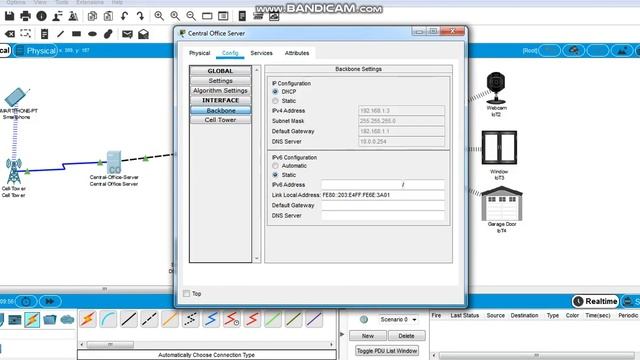The height and width of the screenshot is (360, 640).
Task: Open the Physical tab in server dialog
Action: pyautogui.click(x=200, y=53)
